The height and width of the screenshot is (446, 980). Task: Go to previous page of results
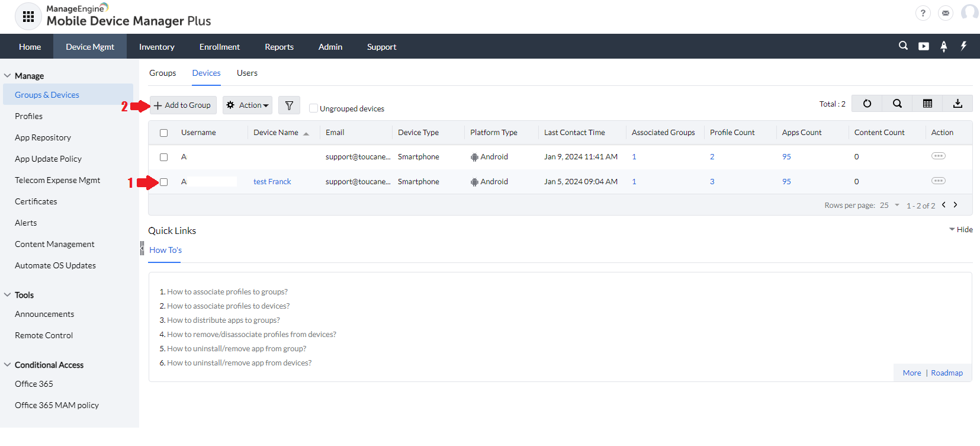pos(944,204)
